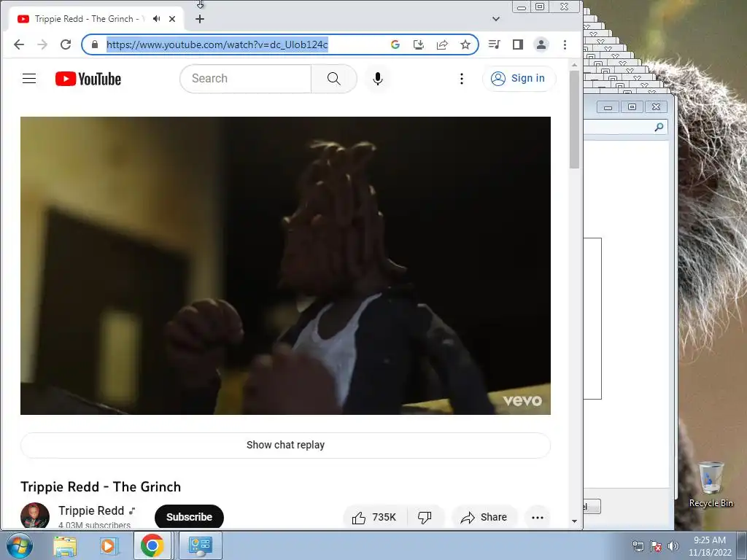747x560 pixels.
Task: Sign in to YouTube
Action: tap(519, 79)
